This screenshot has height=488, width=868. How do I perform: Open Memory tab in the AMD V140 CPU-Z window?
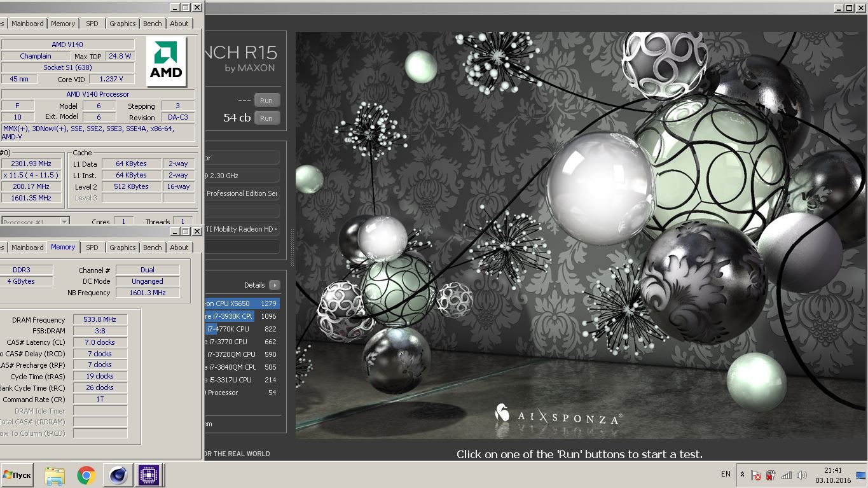click(63, 24)
